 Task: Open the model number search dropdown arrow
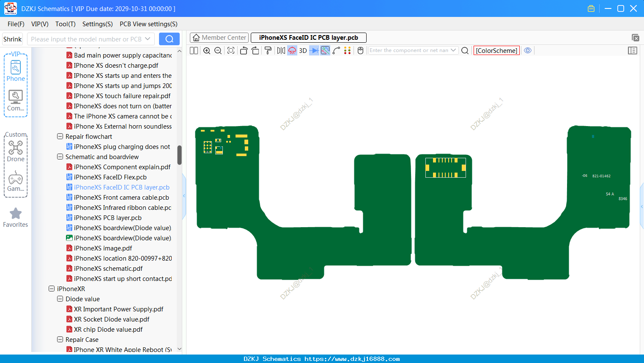[x=148, y=39]
